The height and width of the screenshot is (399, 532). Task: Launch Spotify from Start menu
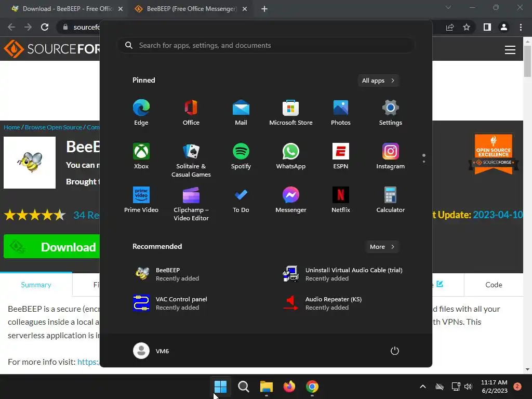241,156
